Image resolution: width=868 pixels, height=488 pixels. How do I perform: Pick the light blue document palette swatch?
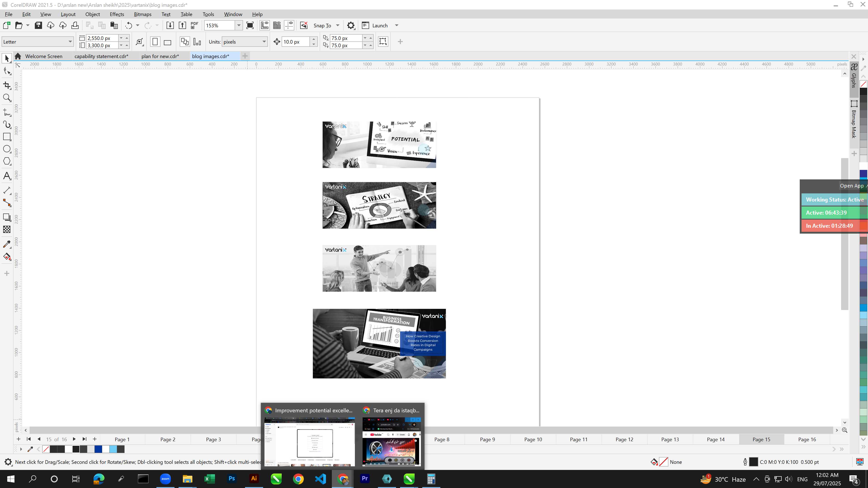click(x=113, y=449)
